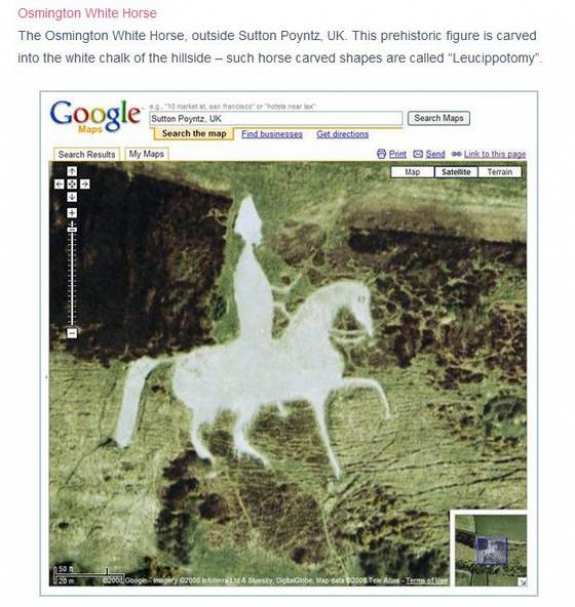Select the Satellite view button
This screenshot has width=575, height=607.
click(456, 172)
